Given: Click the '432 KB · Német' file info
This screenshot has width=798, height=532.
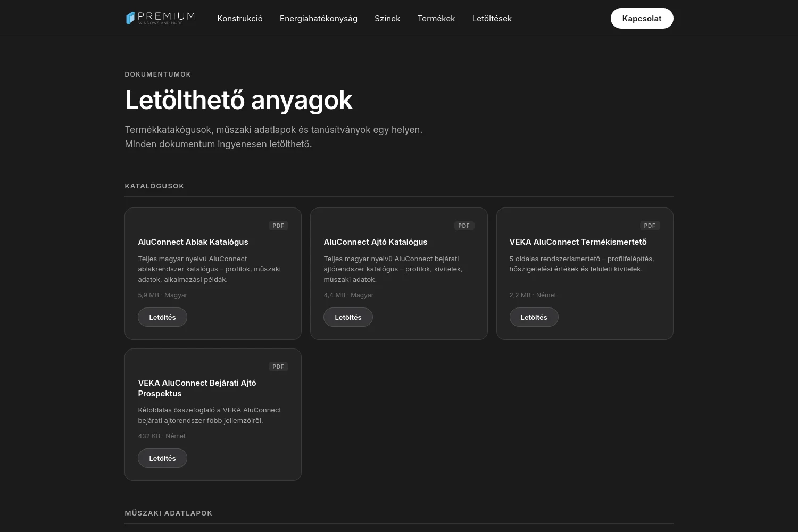Looking at the screenshot, I should (162, 436).
